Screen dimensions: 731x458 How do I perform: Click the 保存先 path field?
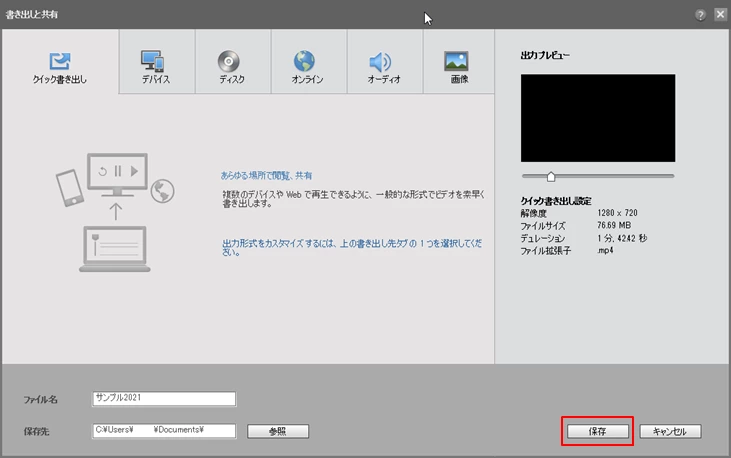coord(164,430)
